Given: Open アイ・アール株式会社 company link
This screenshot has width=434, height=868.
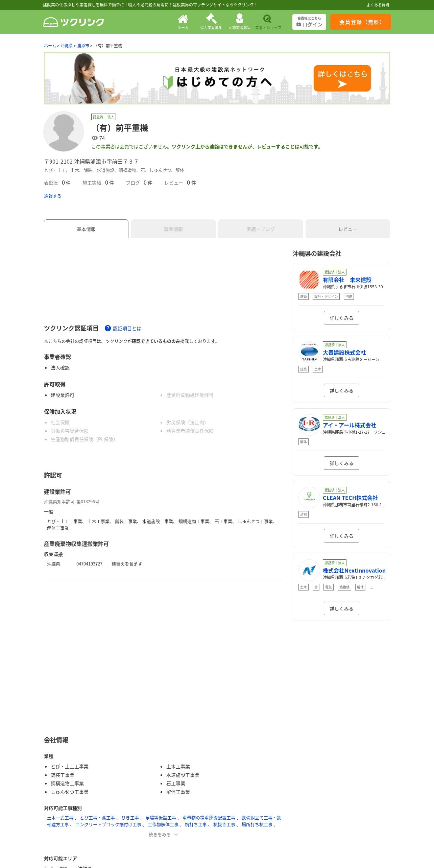Looking at the screenshot, I should 349,425.
